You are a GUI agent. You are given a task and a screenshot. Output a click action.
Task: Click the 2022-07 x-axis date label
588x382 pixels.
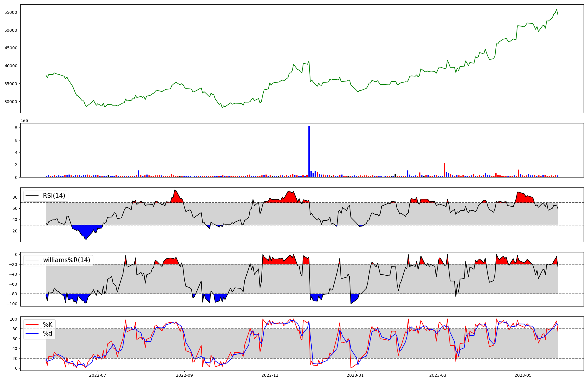97,375
